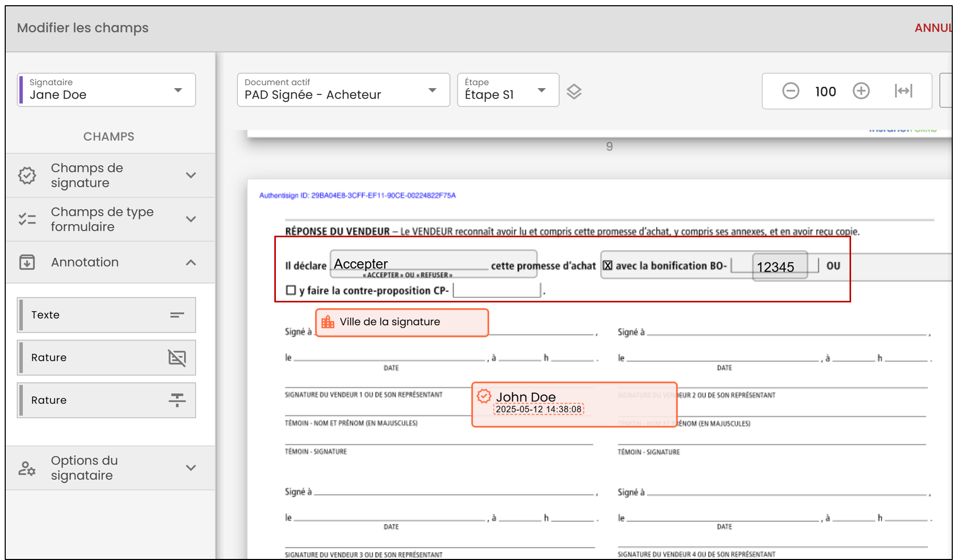Check the contre-proposition CP- checkbox

[x=291, y=290]
